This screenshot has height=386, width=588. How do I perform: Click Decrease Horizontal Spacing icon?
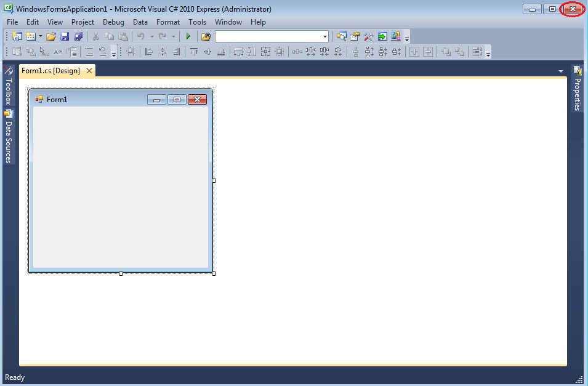[324, 51]
